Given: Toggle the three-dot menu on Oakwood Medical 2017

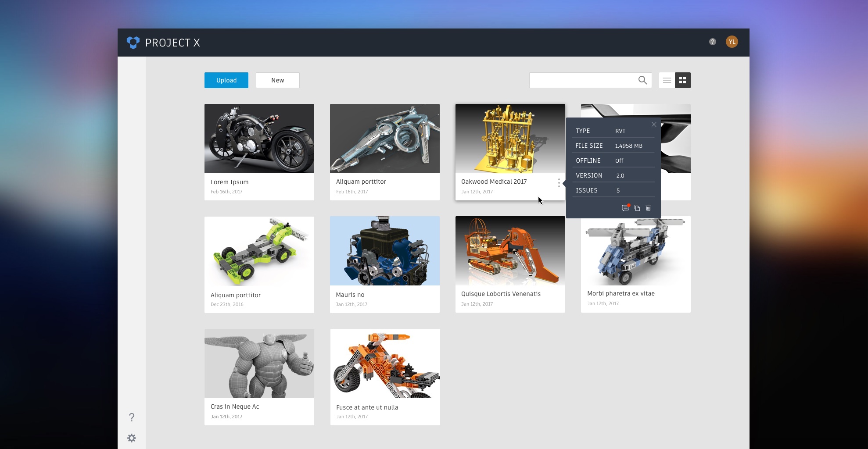Looking at the screenshot, I should click(x=559, y=183).
